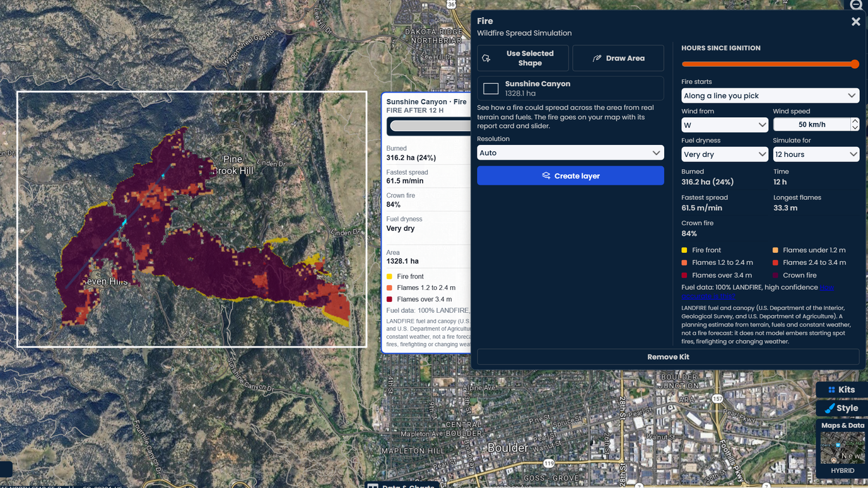Click the Style paintbrush icon
868x488 pixels.
830,408
